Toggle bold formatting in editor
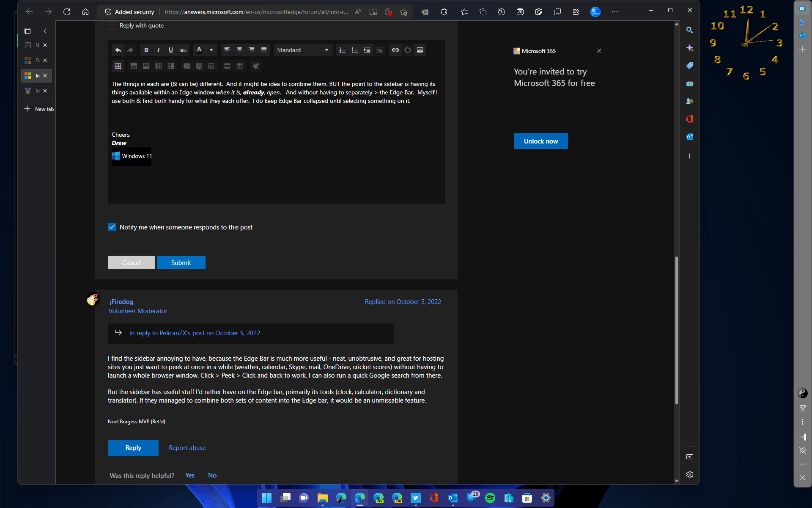The image size is (812, 508). 146,50
